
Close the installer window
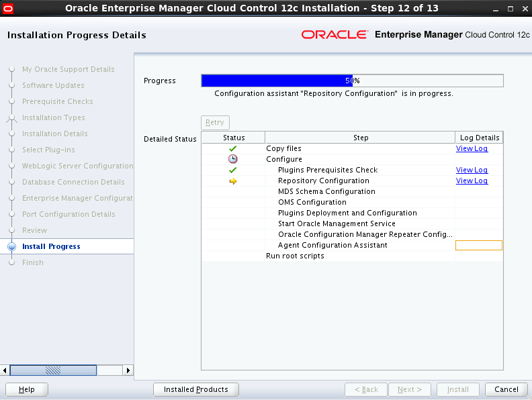[x=525, y=9]
